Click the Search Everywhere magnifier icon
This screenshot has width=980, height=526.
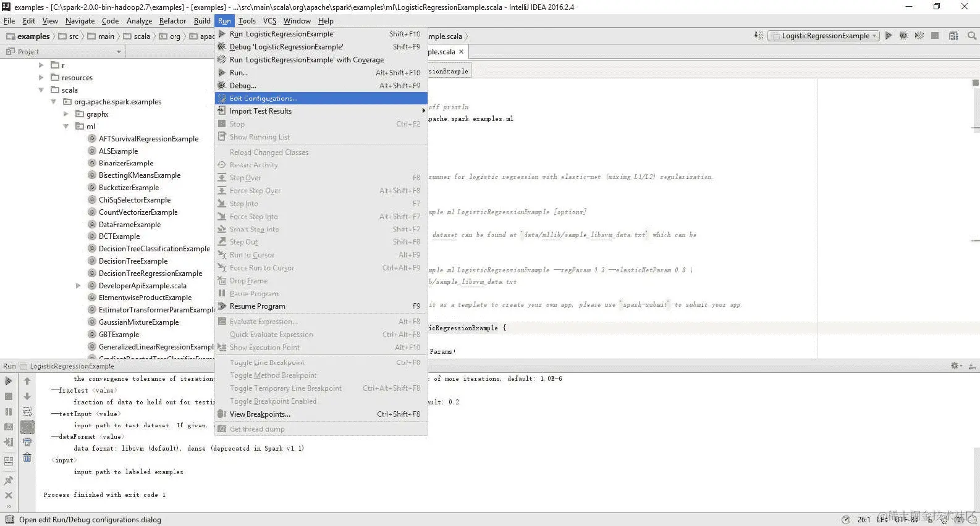point(972,36)
